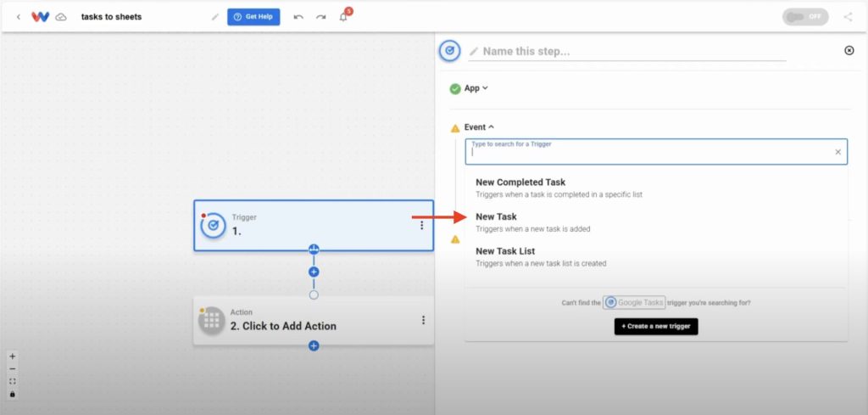Click the tasks to sheets title
This screenshot has width=868, height=415.
coord(111,17)
